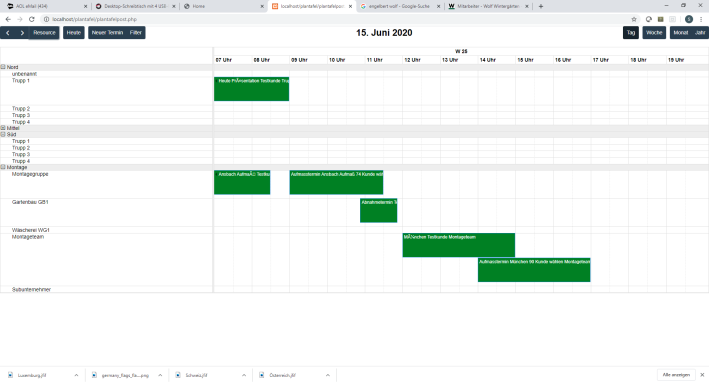The height and width of the screenshot is (384, 709).
Task: Open the Heute Präsentation Testkunde appointment
Action: point(251,89)
